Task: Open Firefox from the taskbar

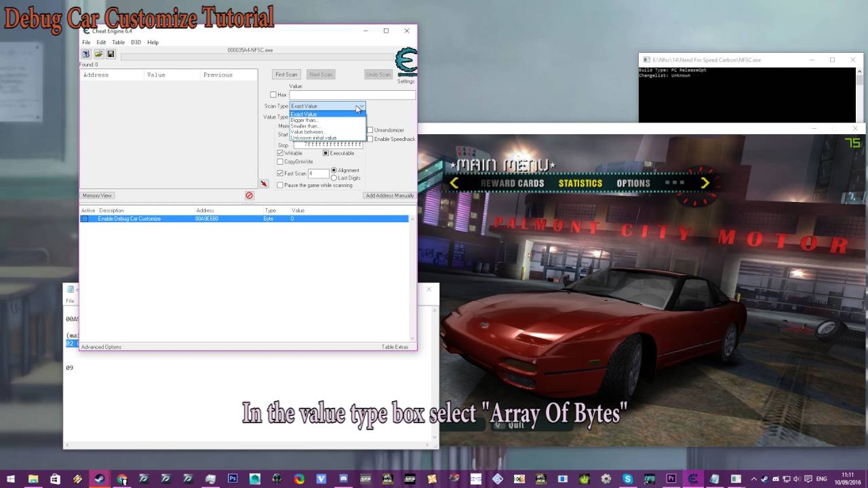Action: tap(299, 479)
